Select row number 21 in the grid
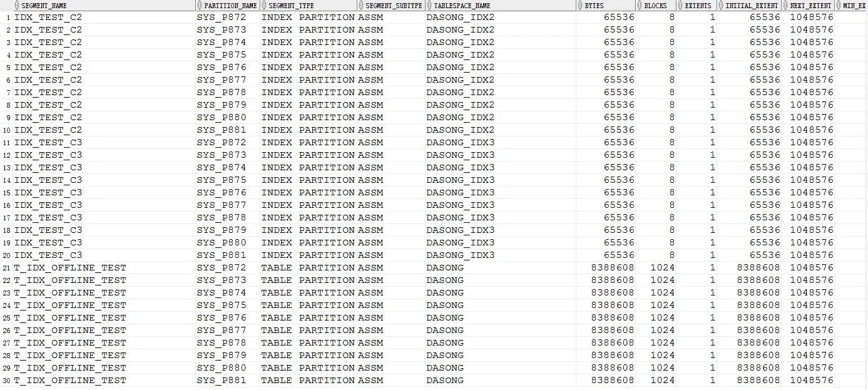This screenshot has width=868, height=390. click(x=6, y=268)
